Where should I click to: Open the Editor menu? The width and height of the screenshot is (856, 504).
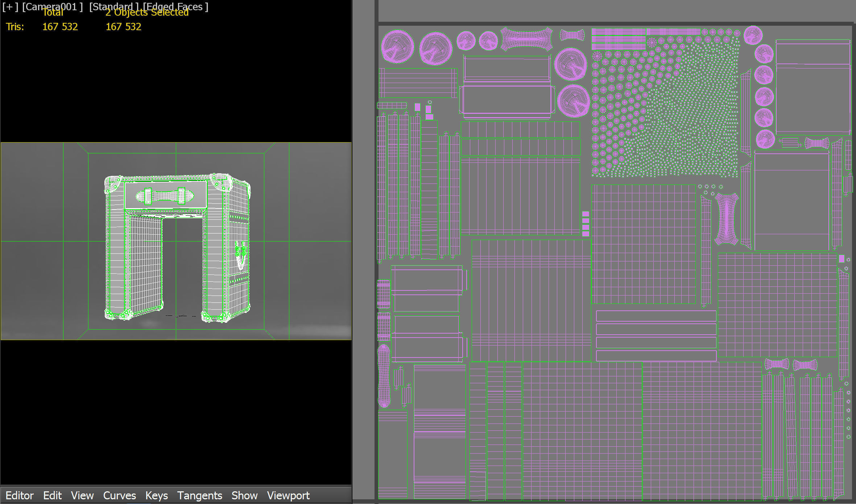coord(19,495)
